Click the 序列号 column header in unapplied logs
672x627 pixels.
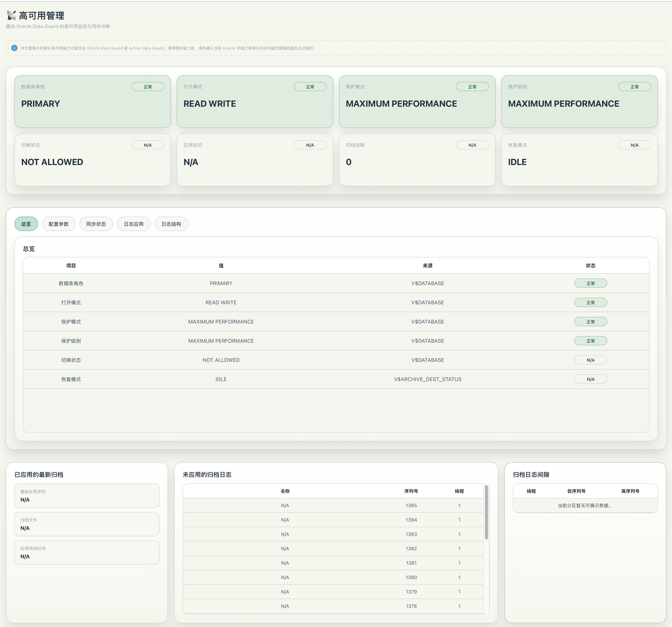[x=411, y=491]
